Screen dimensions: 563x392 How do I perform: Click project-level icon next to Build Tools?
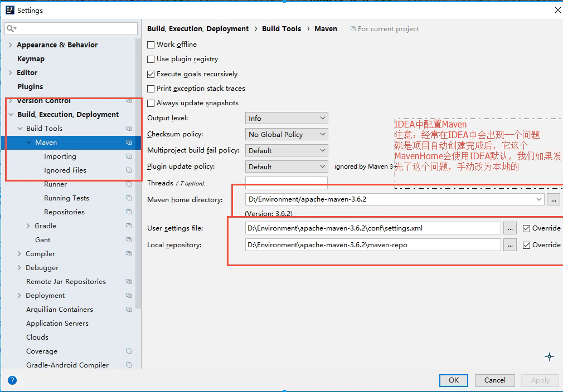pyautogui.click(x=129, y=129)
